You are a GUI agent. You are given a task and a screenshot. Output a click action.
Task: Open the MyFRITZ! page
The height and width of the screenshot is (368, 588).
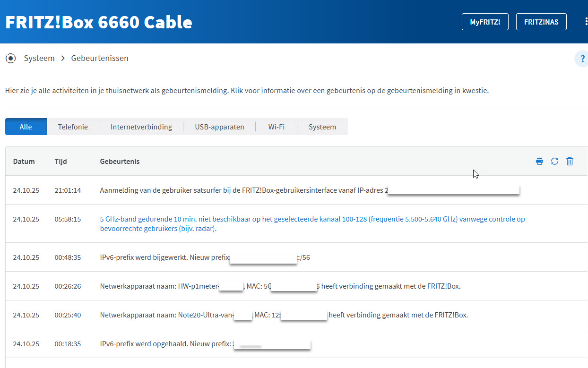click(484, 22)
